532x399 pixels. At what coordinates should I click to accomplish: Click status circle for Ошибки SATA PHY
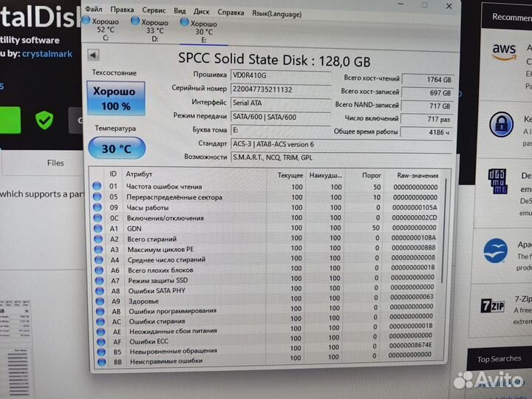(x=100, y=290)
